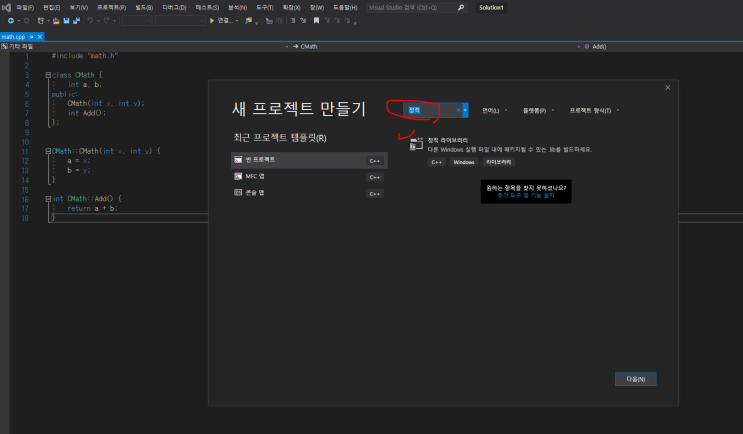This screenshot has width=743, height=434.
Task: Open the 편집(E) menu
Action: pyautogui.click(x=52, y=8)
